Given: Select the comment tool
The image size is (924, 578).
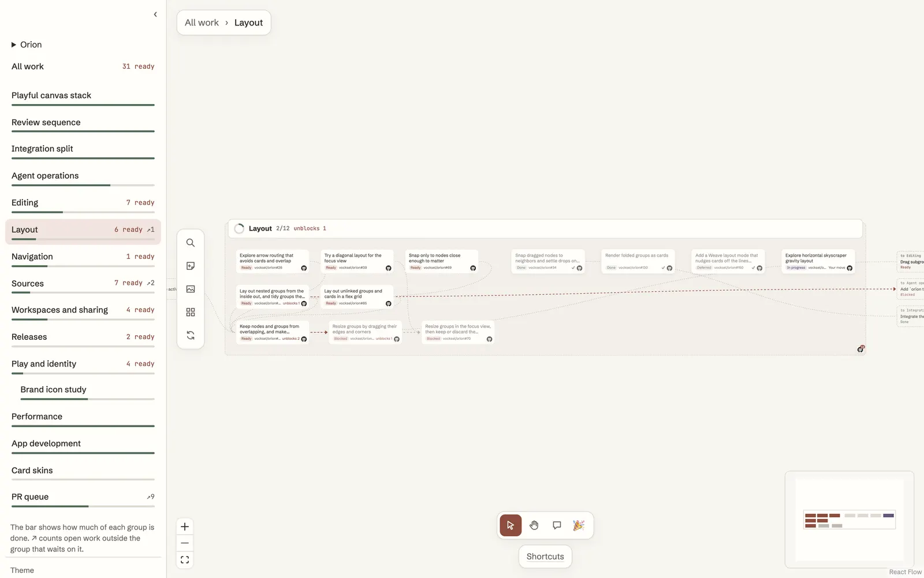Looking at the screenshot, I should (557, 525).
